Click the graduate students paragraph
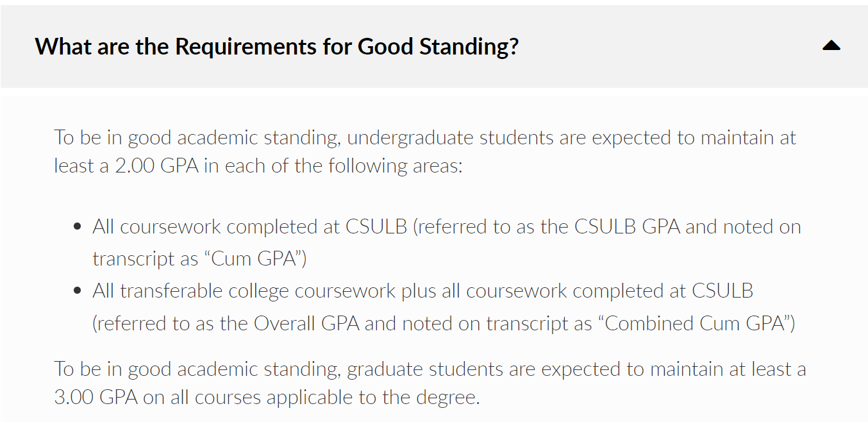This screenshot has height=422, width=868. [430, 383]
